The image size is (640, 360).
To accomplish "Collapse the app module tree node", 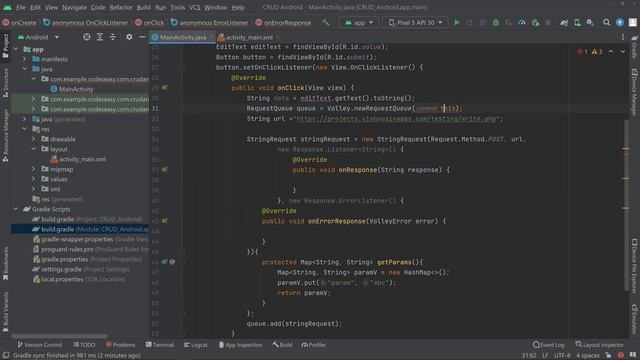I will pos(16,49).
